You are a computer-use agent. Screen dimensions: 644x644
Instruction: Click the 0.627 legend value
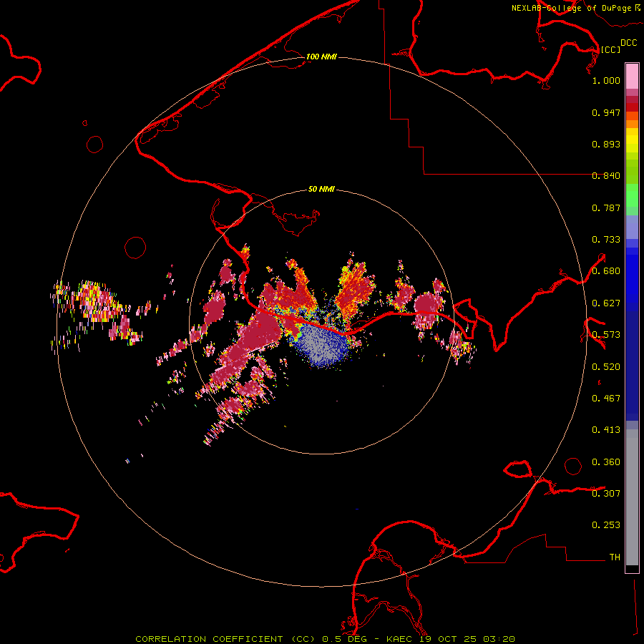(x=606, y=303)
